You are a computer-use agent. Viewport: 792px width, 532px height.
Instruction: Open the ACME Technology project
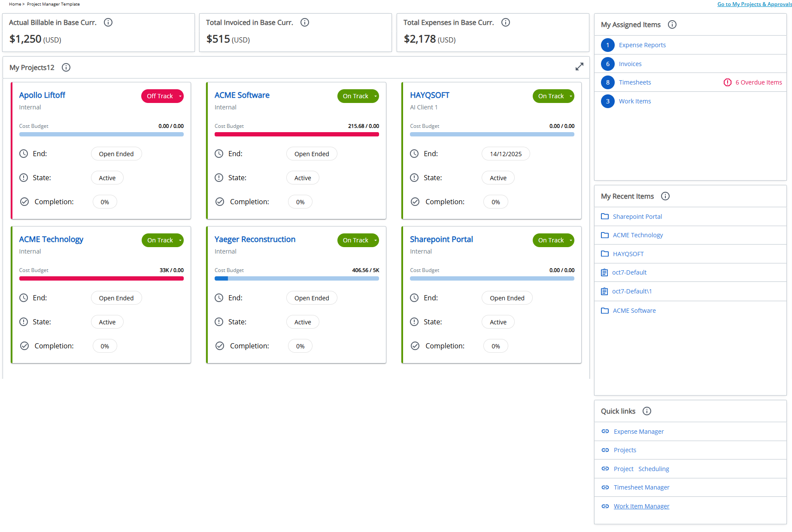(x=51, y=239)
